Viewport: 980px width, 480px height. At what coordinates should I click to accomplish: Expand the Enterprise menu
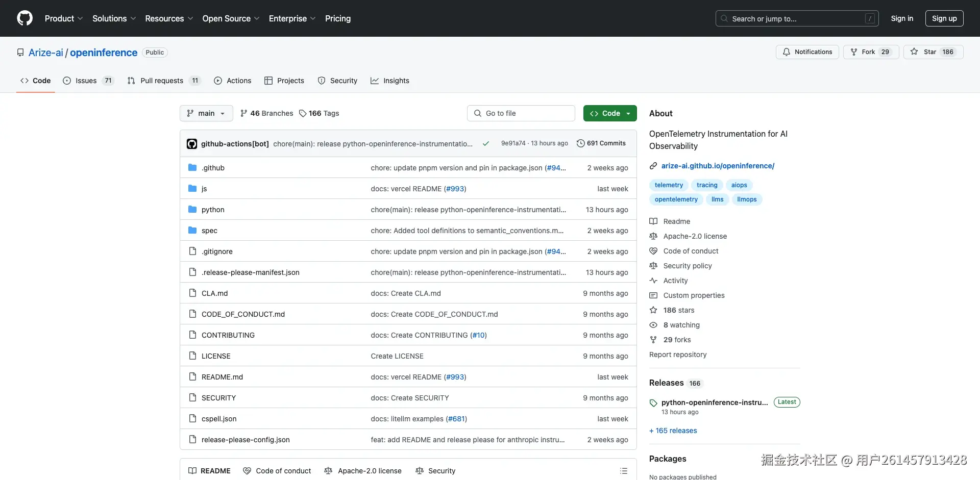292,18
